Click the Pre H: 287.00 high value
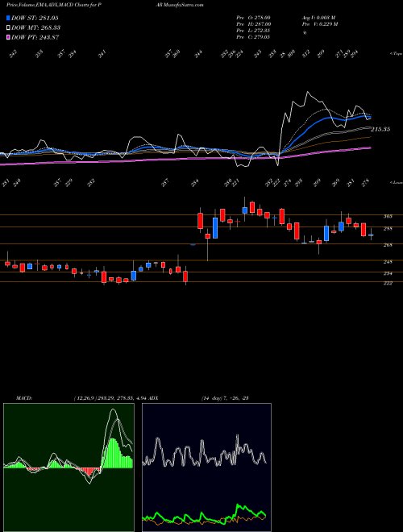Viewport: 403px width, 532px height. tap(253, 24)
